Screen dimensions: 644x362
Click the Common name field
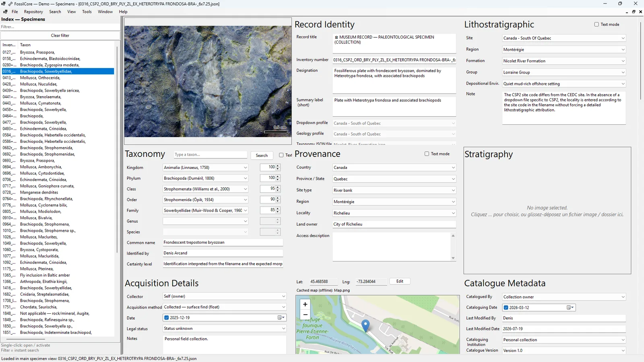coord(223,243)
